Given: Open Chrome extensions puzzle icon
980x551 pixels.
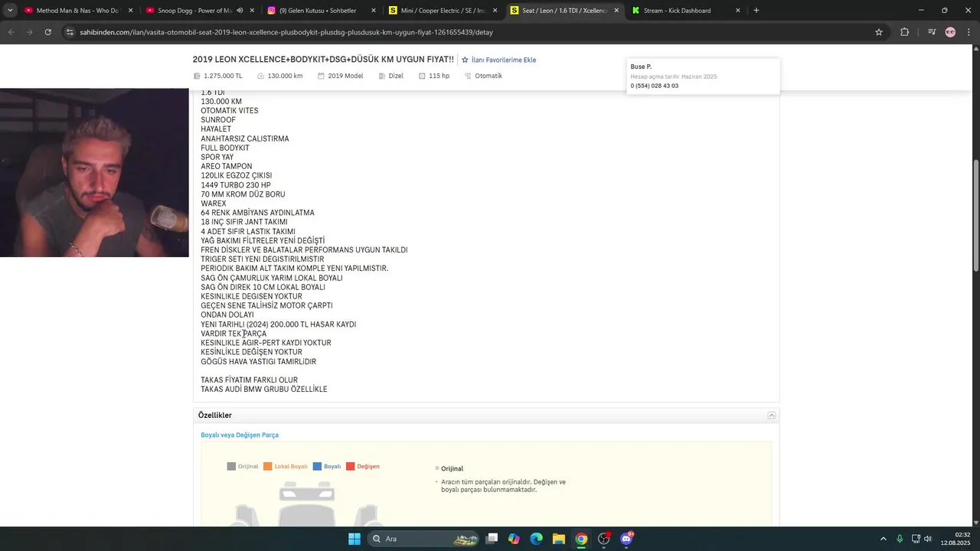Looking at the screenshot, I should [904, 32].
